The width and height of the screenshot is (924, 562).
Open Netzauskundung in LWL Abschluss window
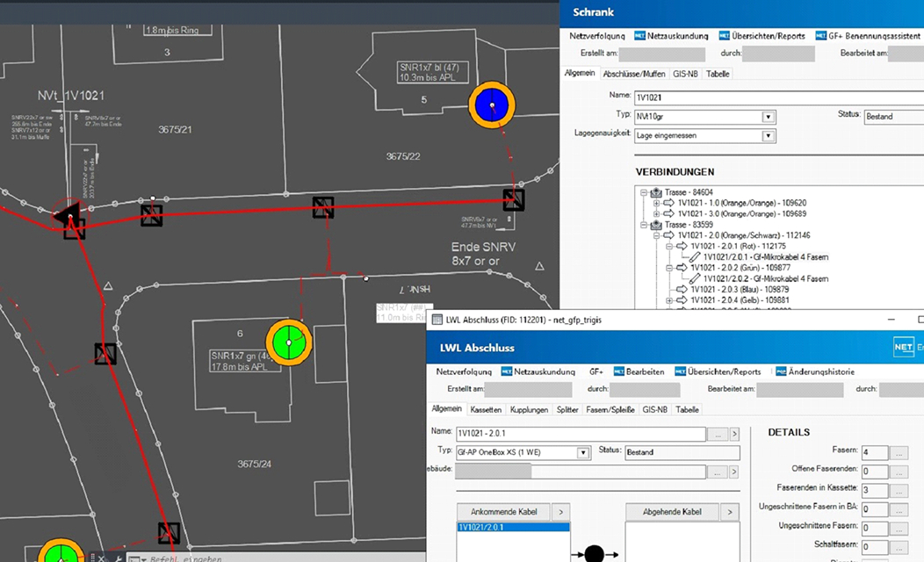click(538, 371)
